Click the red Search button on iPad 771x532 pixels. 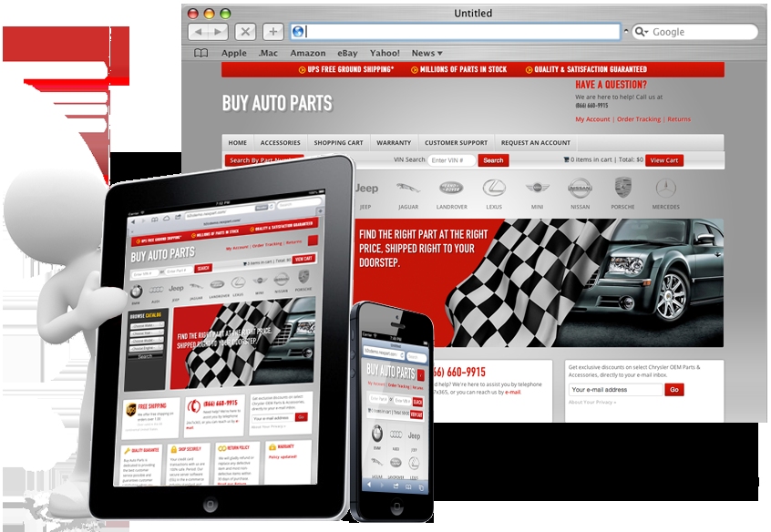(x=203, y=268)
